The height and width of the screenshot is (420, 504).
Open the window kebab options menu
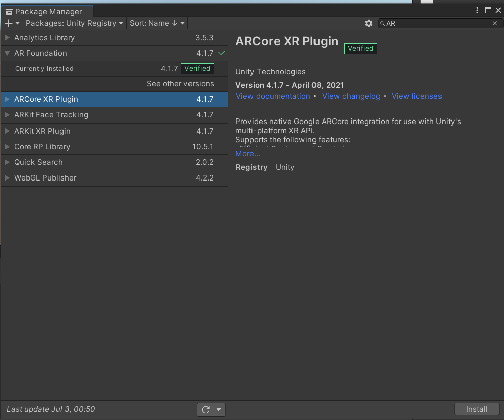click(477, 10)
